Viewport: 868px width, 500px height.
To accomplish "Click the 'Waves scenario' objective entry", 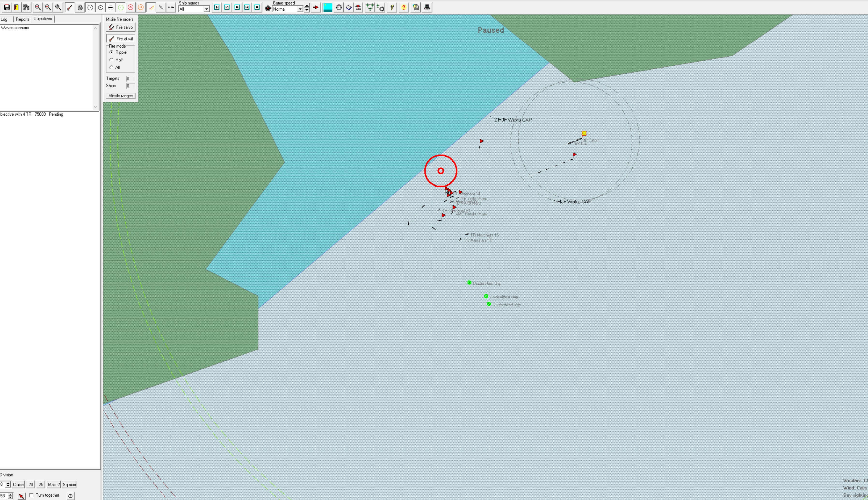I will [x=15, y=28].
